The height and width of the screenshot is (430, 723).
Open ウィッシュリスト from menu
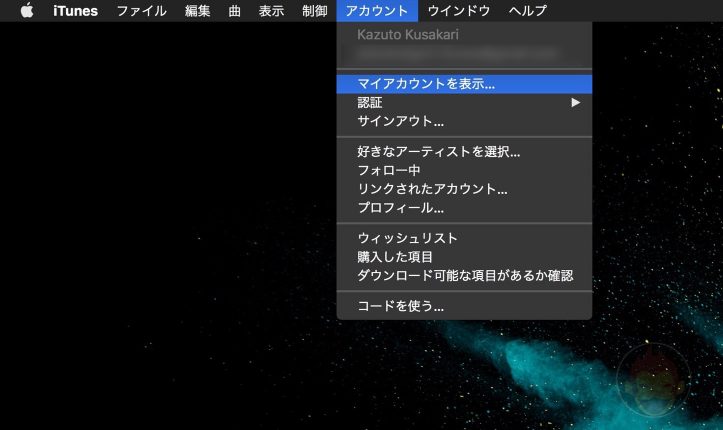464,238
